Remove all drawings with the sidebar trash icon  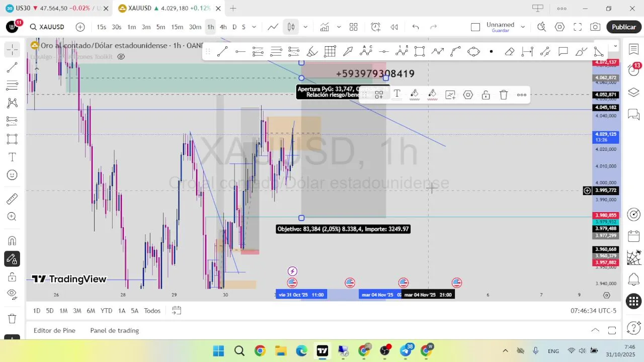[x=12, y=318]
